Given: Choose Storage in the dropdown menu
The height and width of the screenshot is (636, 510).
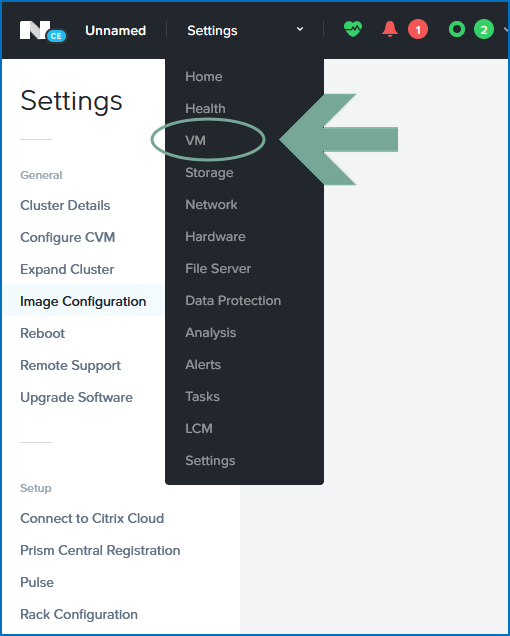Looking at the screenshot, I should 209,173.
